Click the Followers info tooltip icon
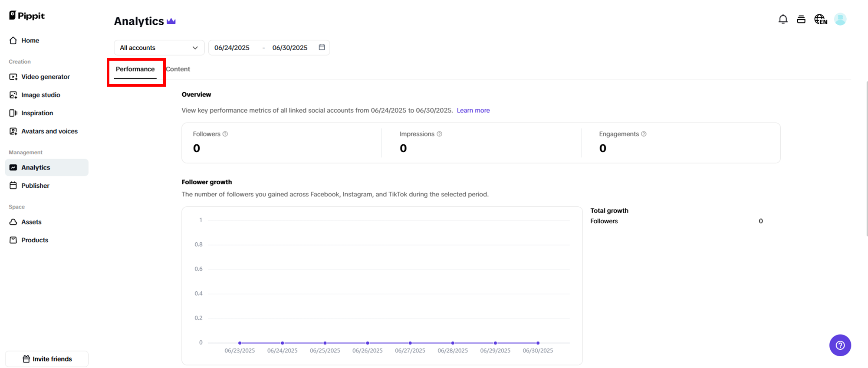 (225, 134)
